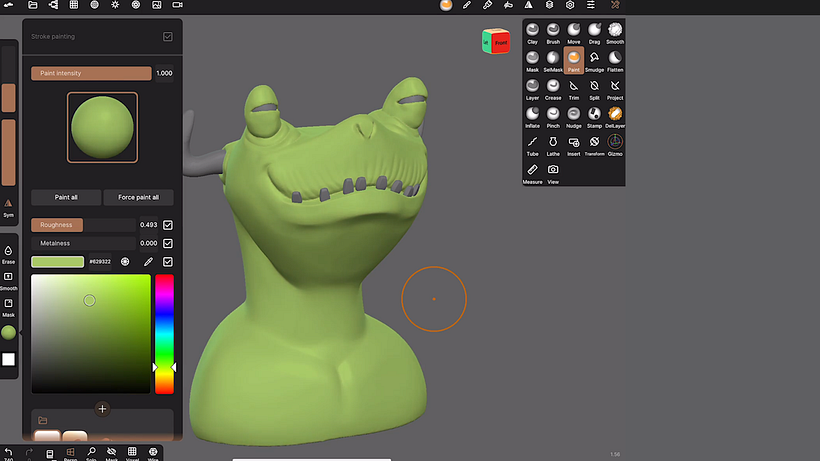
Task: Select the Move tool
Action: coord(574,33)
